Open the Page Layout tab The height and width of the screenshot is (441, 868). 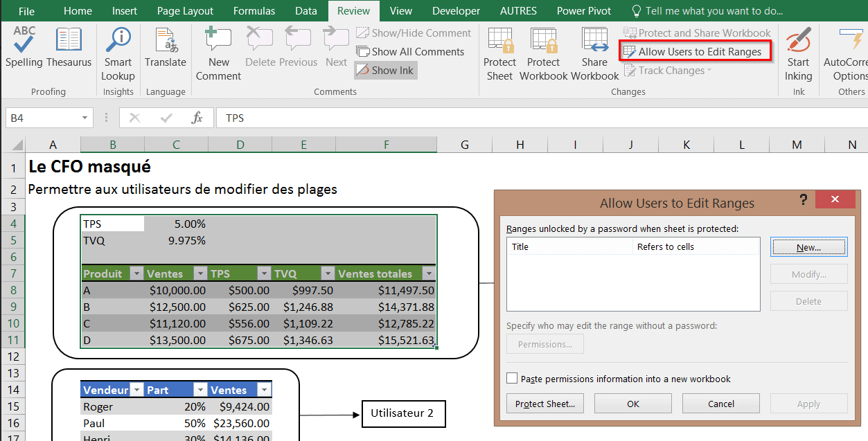coord(185,11)
